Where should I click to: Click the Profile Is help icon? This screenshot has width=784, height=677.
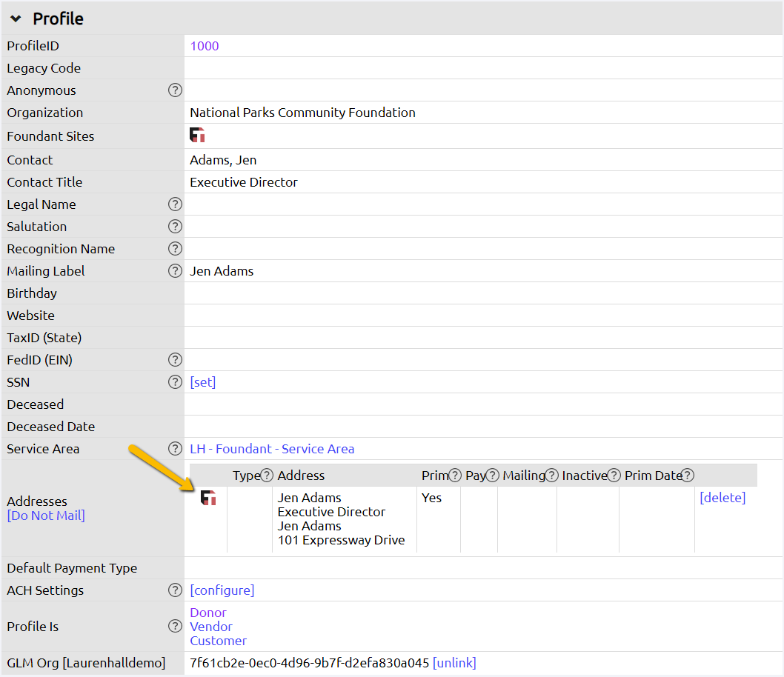pos(175,627)
